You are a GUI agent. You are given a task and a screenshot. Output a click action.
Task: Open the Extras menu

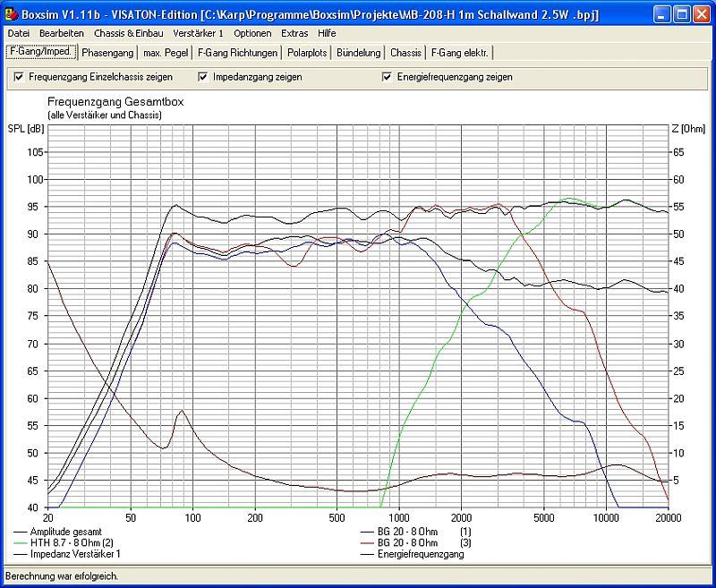pos(294,33)
